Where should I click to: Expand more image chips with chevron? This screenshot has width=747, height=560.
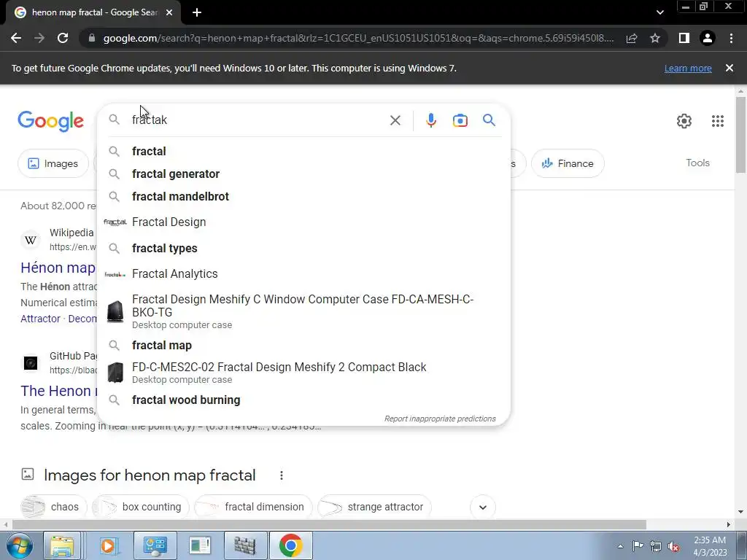483,507
